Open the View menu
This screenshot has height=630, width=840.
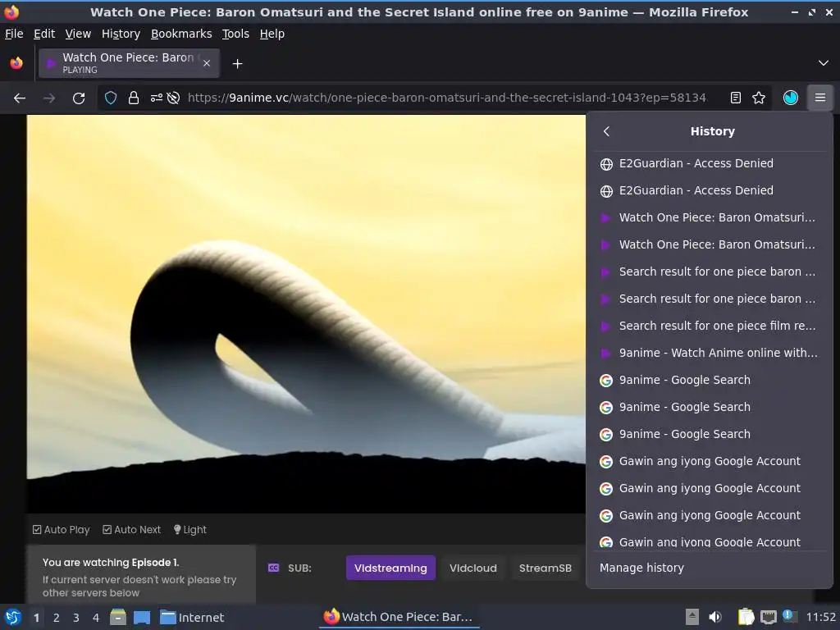(x=78, y=34)
